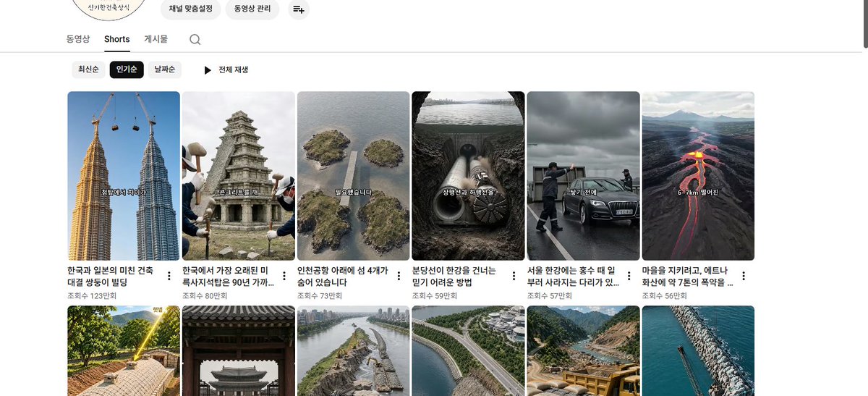Image resolution: width=868 pixels, height=396 pixels.
Task: Click the add-to-playlist icon beside 동영상 관리
Action: pyautogui.click(x=298, y=9)
